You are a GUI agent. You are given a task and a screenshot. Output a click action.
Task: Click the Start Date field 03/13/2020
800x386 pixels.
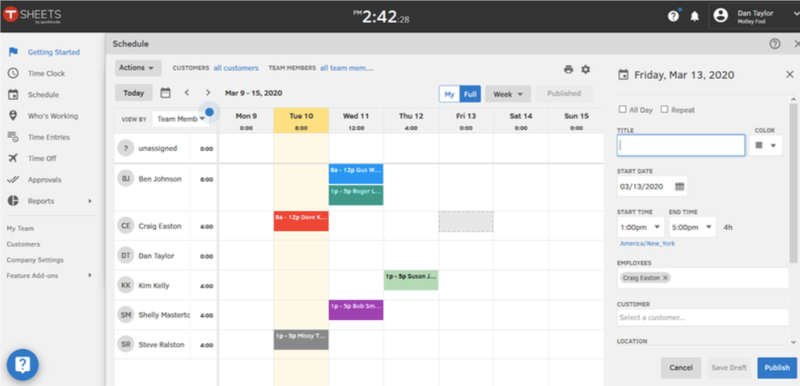652,187
